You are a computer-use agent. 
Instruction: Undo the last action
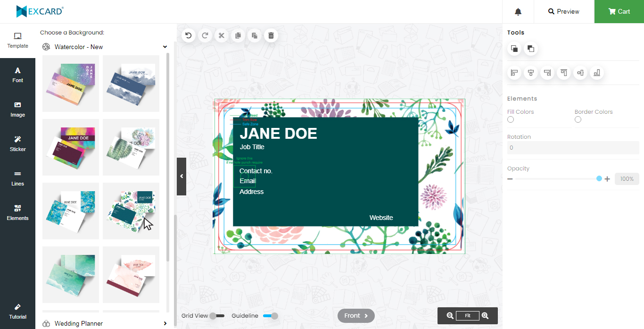189,35
